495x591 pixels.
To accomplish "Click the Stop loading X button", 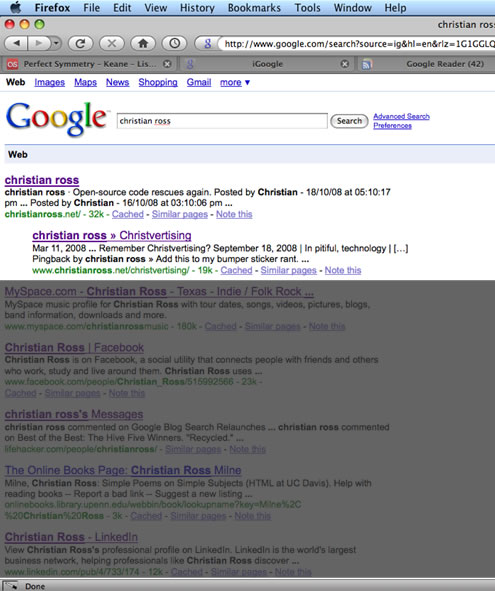I will (112, 43).
